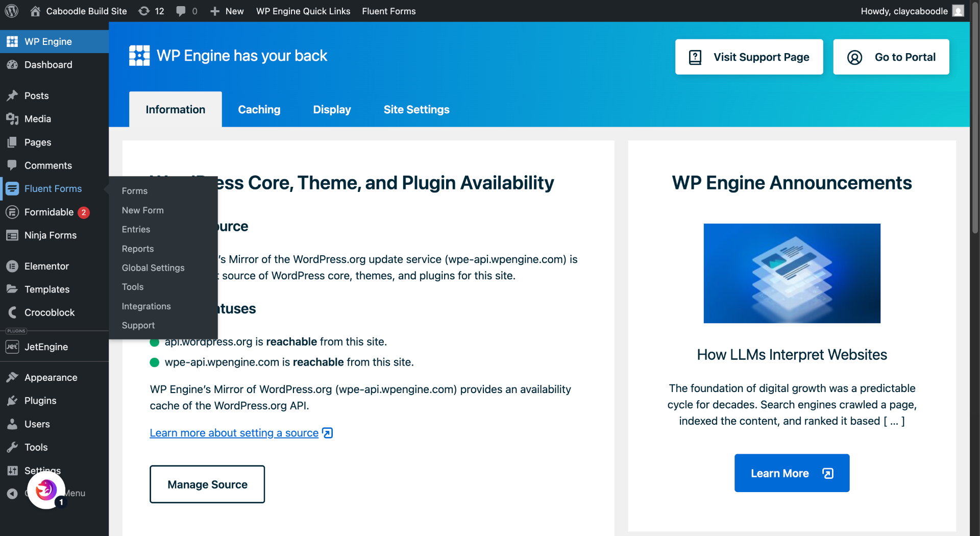Click the Go to Portal button
Image resolution: width=980 pixels, height=536 pixels.
pyautogui.click(x=891, y=57)
